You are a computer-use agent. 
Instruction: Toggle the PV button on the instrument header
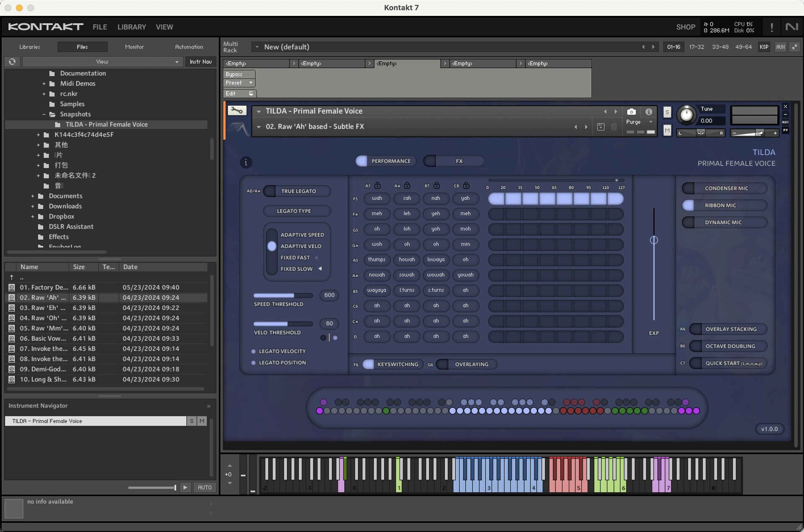786,130
